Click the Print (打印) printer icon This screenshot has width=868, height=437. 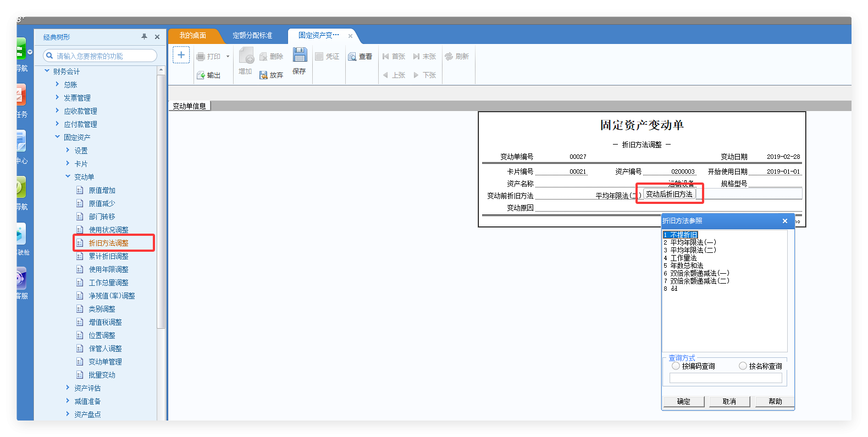(x=201, y=57)
